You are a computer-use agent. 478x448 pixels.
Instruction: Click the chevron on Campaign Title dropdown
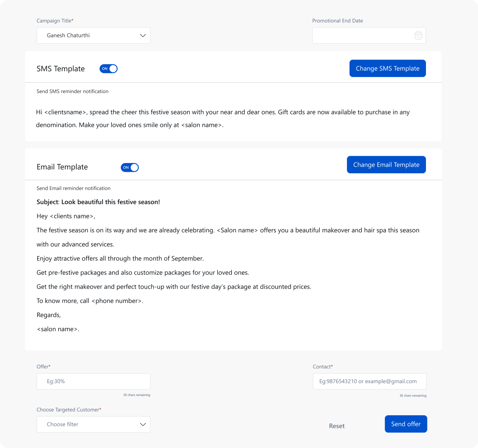(x=143, y=35)
